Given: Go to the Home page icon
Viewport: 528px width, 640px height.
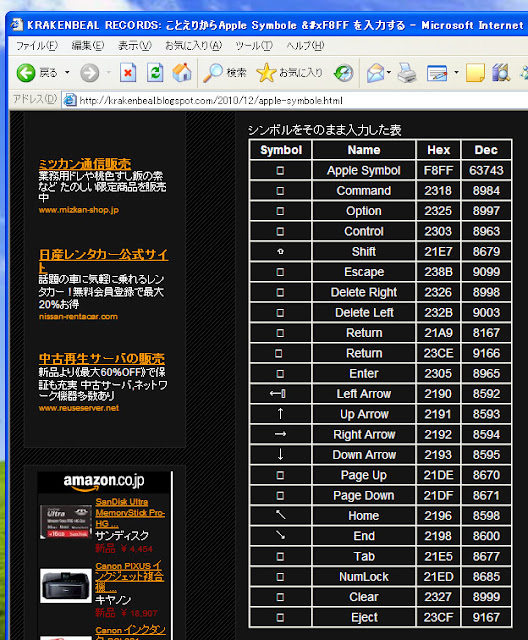Looking at the screenshot, I should 182,73.
